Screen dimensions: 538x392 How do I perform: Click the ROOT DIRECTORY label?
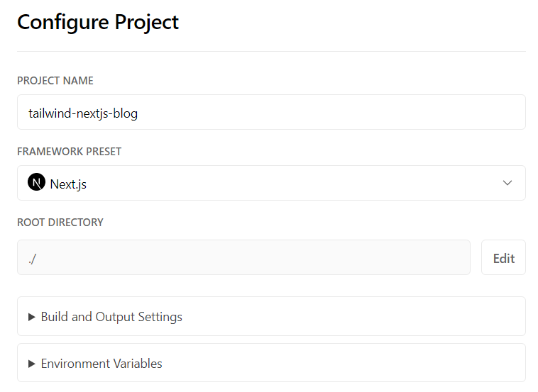pyautogui.click(x=60, y=223)
